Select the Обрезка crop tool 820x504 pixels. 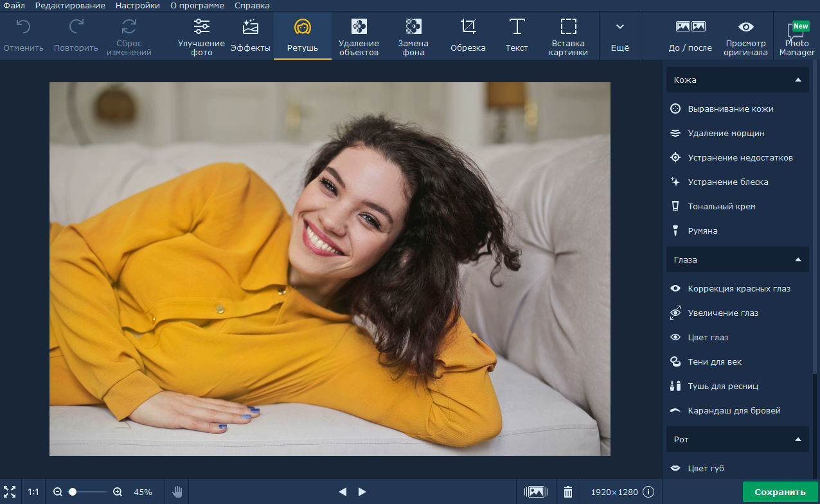(x=468, y=36)
